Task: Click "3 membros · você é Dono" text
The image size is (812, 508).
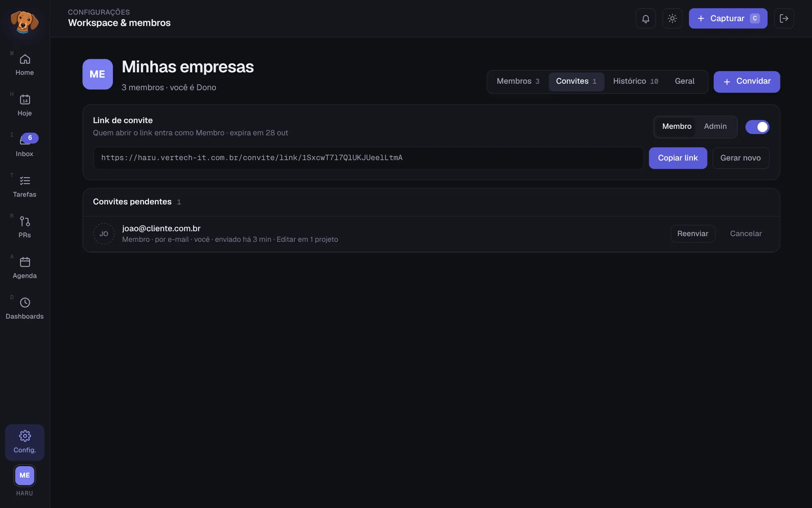Action: coord(169,87)
